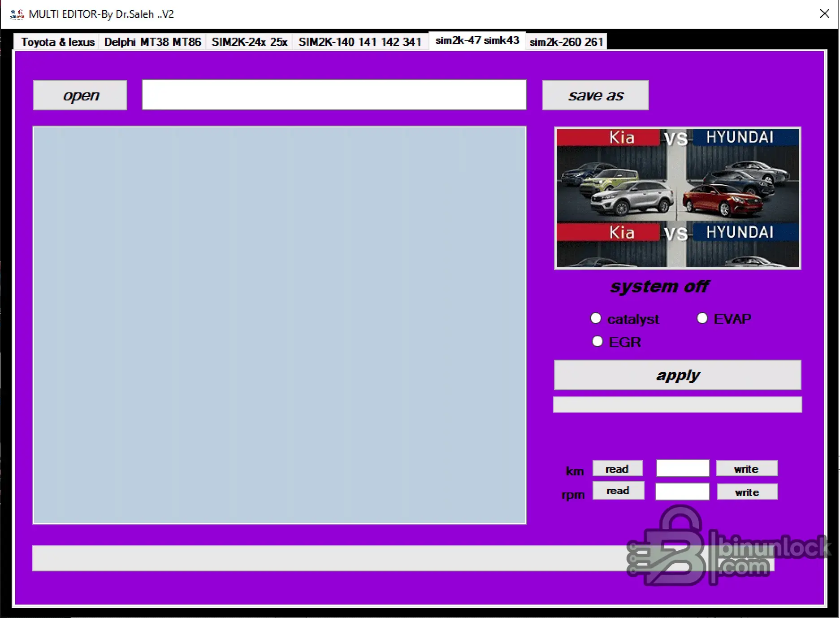Click the status field below apply
The height and width of the screenshot is (618, 840).
pyautogui.click(x=678, y=405)
